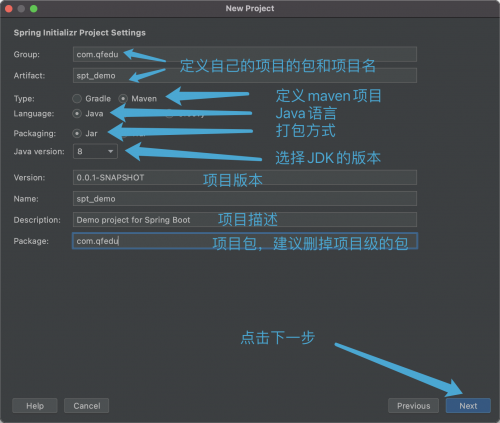Choose Java as the language
This screenshot has width=500, height=423.
pyautogui.click(x=77, y=114)
